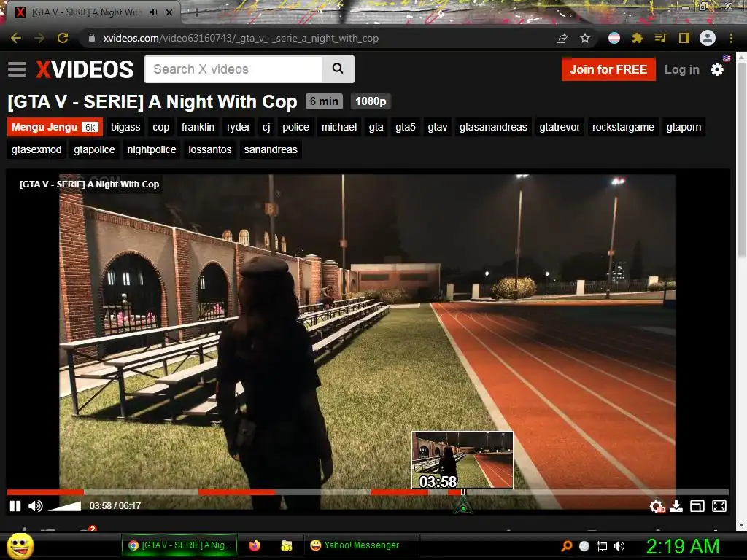
Task: Click the Log in link
Action: (682, 69)
